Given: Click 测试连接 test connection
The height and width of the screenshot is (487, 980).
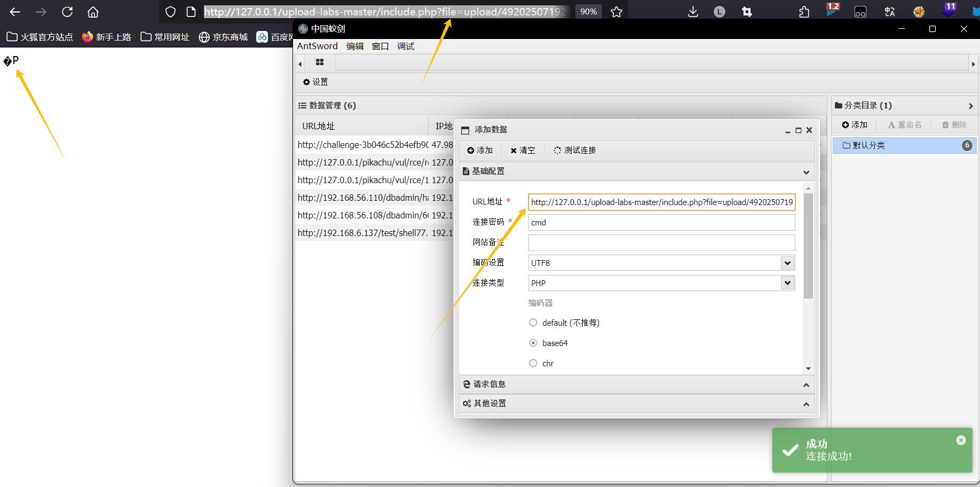Looking at the screenshot, I should pyautogui.click(x=575, y=151).
